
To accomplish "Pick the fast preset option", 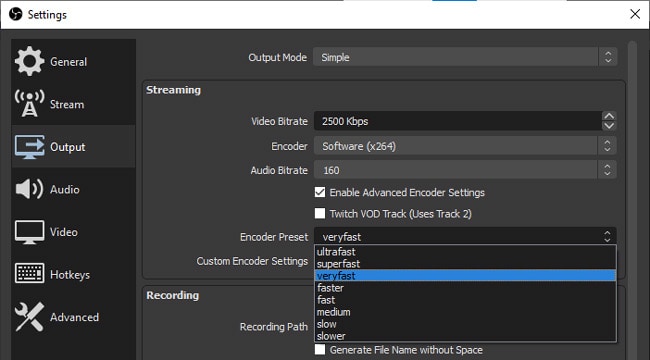I will pos(465,299).
